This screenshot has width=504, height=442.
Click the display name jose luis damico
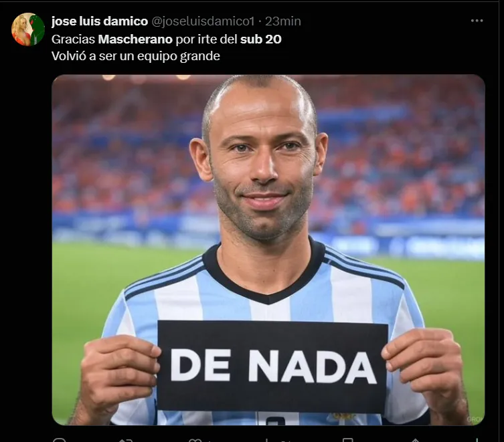coord(100,21)
